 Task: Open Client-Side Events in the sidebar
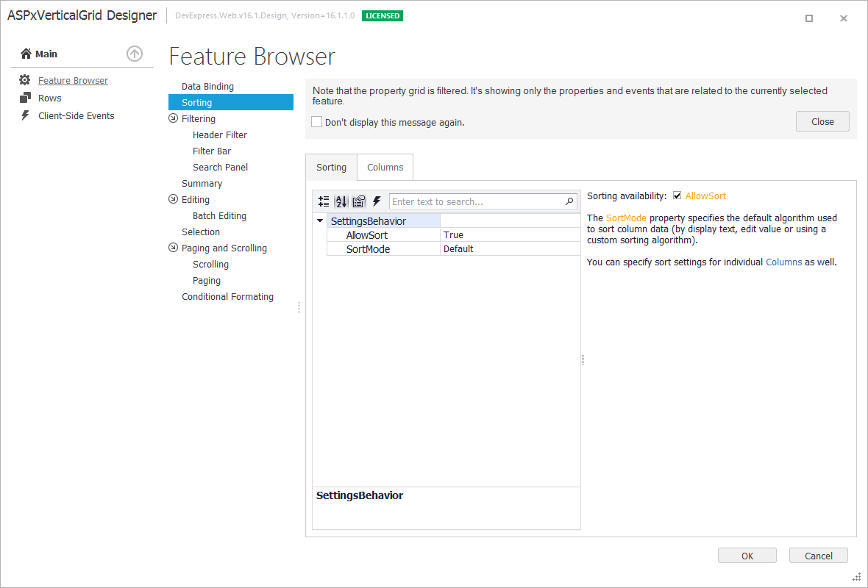77,115
